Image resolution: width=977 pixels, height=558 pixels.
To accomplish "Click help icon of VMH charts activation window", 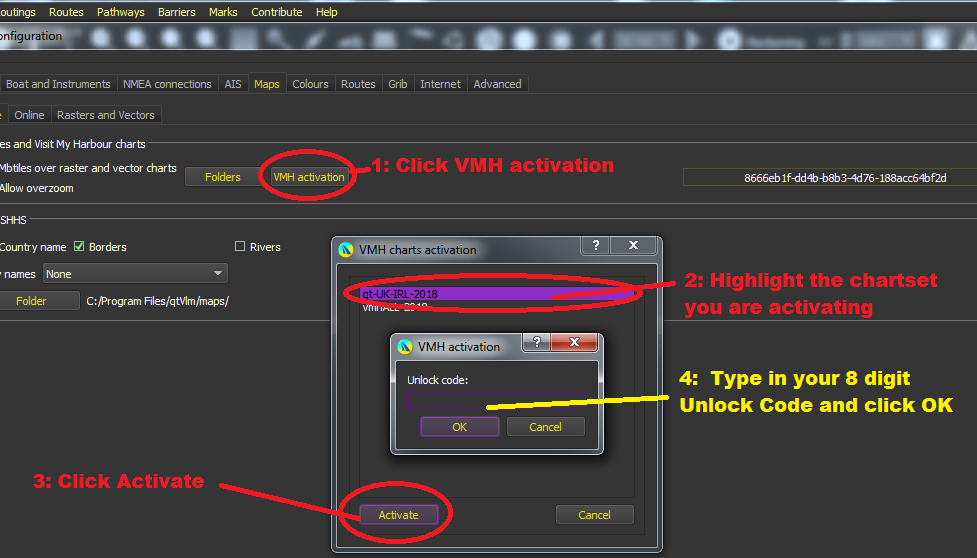I will click(x=596, y=247).
